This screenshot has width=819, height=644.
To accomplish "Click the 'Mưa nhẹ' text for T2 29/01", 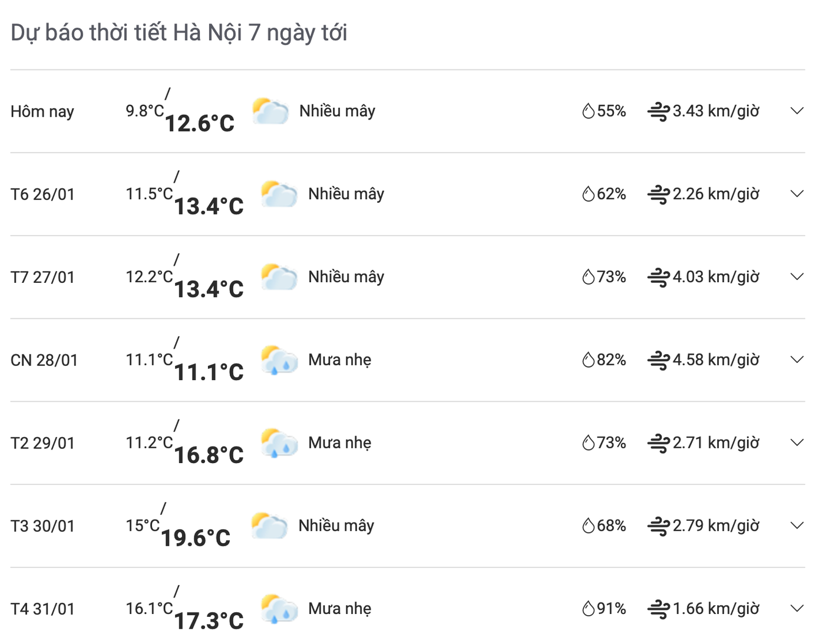I will pyautogui.click(x=339, y=442).
